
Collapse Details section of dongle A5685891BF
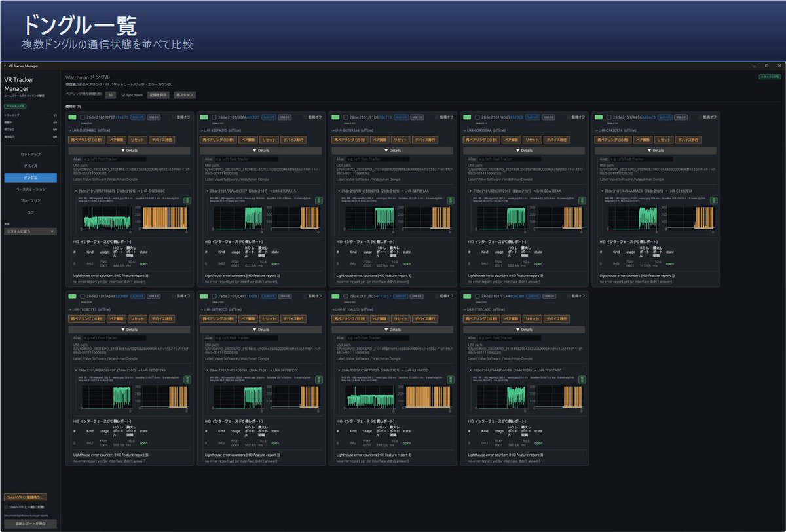click(128, 330)
